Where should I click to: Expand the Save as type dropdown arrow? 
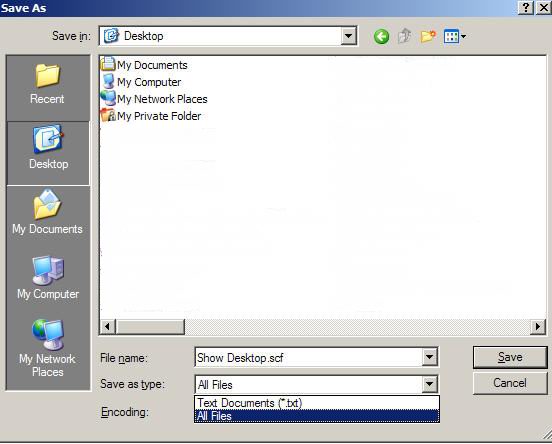(429, 384)
